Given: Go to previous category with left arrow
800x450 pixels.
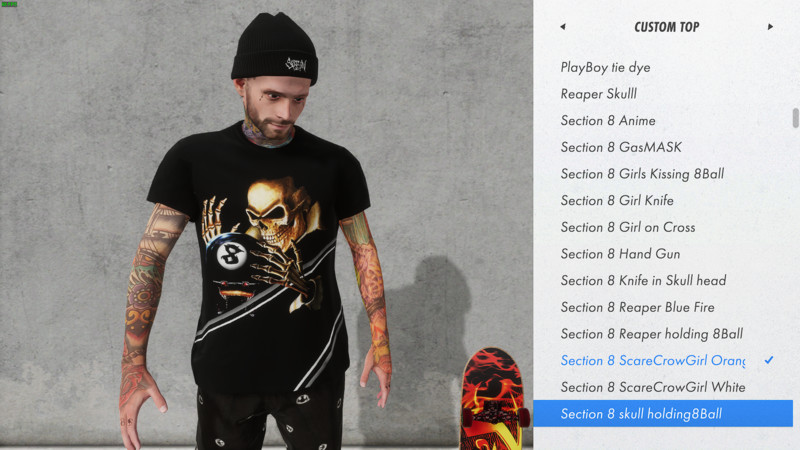Looking at the screenshot, I should click(x=563, y=27).
